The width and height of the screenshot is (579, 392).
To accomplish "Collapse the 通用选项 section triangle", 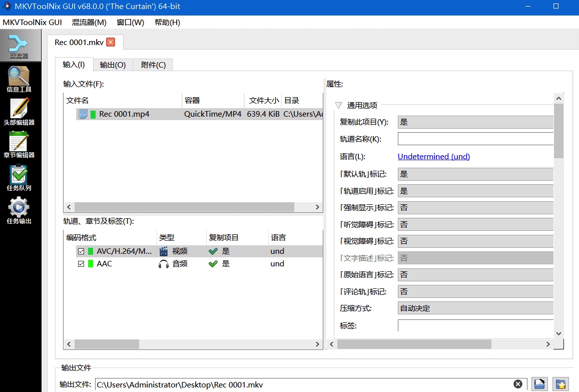I will pyautogui.click(x=338, y=105).
